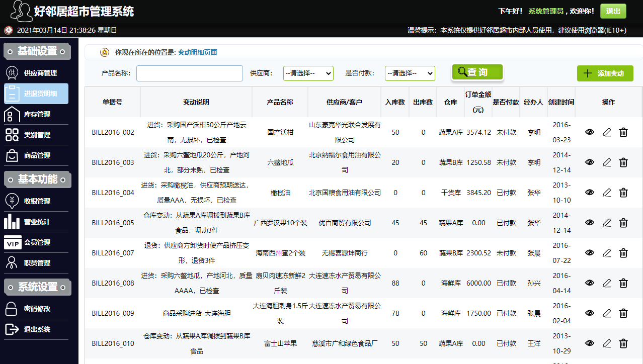View details of BILL2016_007 with the eye icon
The width and height of the screenshot is (643, 364).
coord(590,253)
